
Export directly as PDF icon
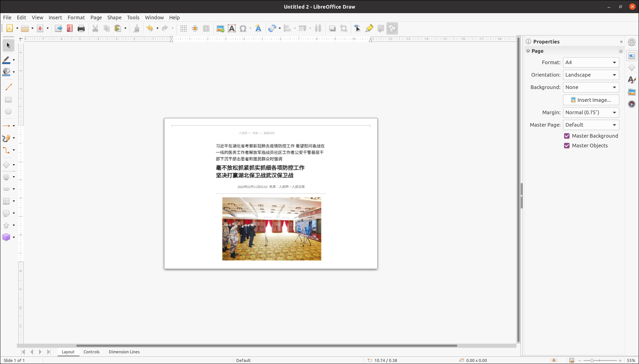click(x=70, y=28)
